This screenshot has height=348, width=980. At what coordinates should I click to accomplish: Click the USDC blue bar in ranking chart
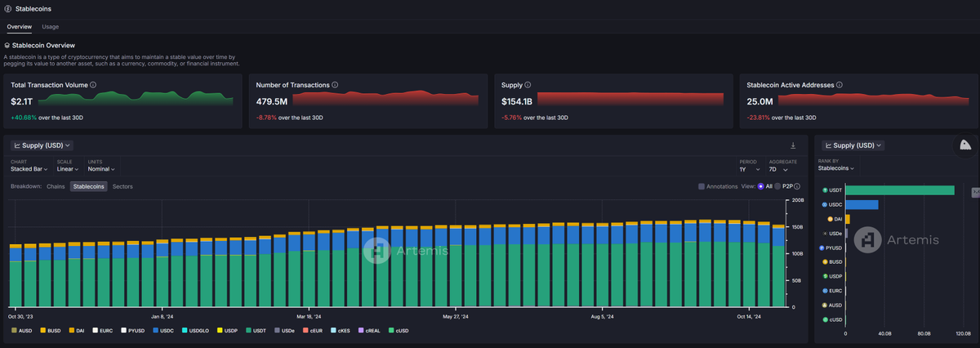862,204
